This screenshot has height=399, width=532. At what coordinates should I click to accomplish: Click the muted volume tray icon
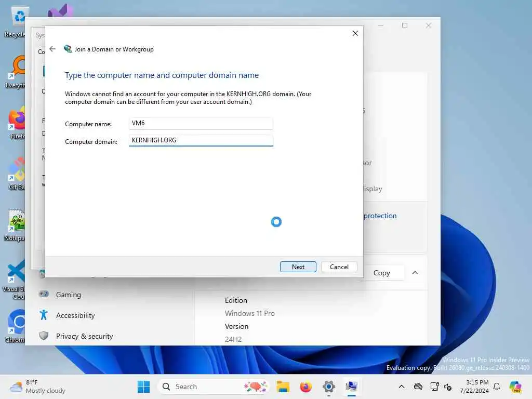tap(447, 387)
